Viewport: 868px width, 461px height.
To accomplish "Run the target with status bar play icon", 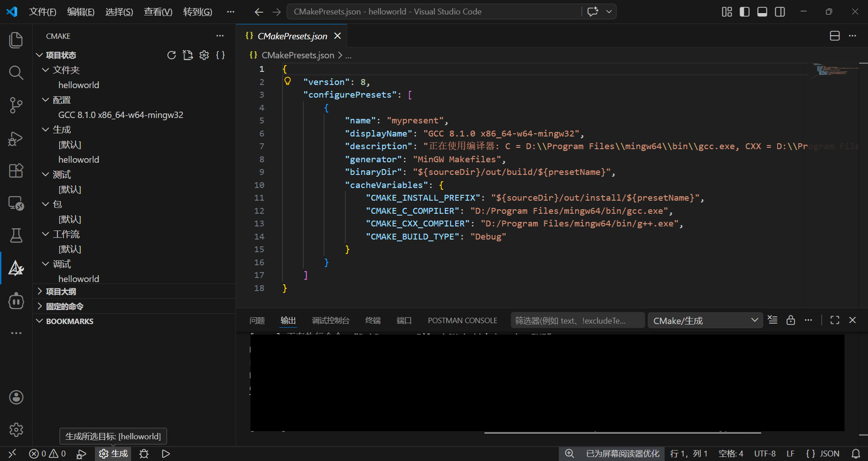I will pyautogui.click(x=166, y=454).
